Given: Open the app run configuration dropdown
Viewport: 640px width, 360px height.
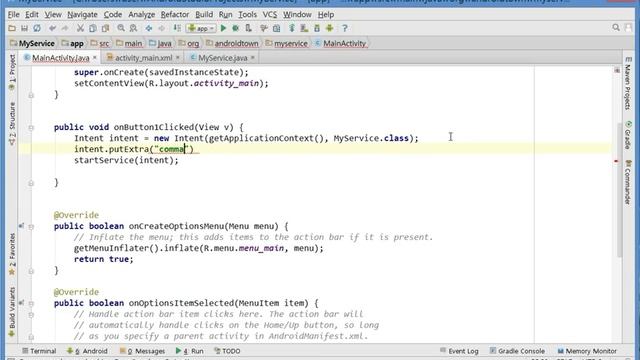Looking at the screenshot, I should pos(201,28).
